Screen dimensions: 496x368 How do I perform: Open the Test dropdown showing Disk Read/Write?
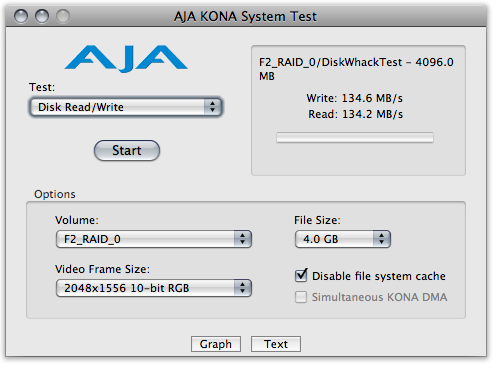[126, 107]
